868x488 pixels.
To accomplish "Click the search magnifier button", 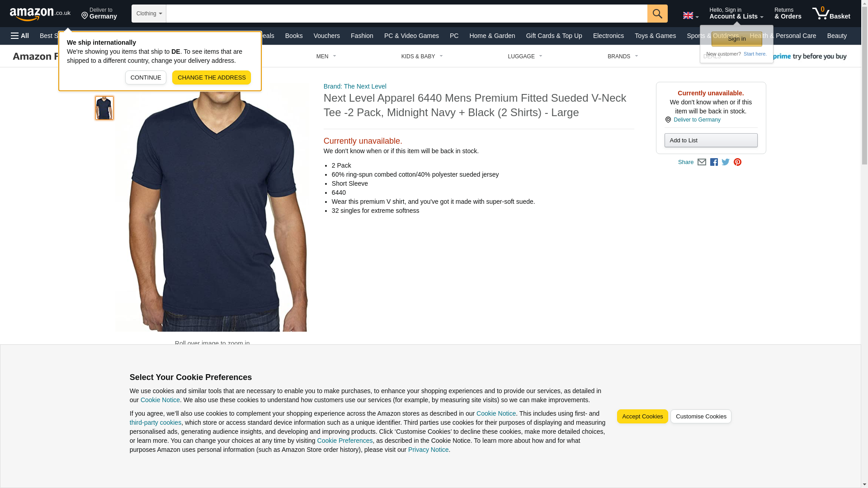I will (657, 14).
